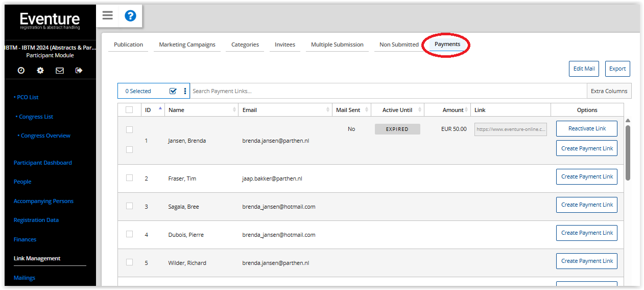Focus the Search Payment Links field
The height and width of the screenshot is (290, 644).
click(388, 91)
